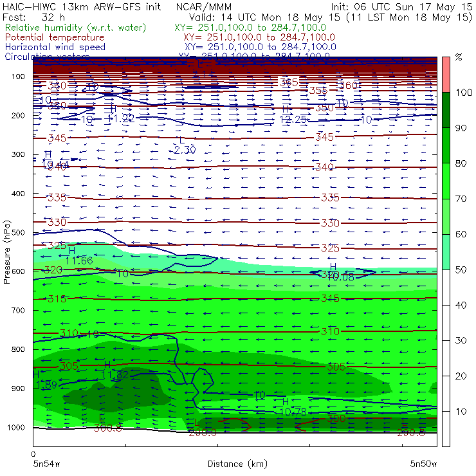This screenshot has width=476, height=476.
Task: Click the 'Pressure (hPa)' vertical axis label
Action: pyautogui.click(x=6, y=252)
